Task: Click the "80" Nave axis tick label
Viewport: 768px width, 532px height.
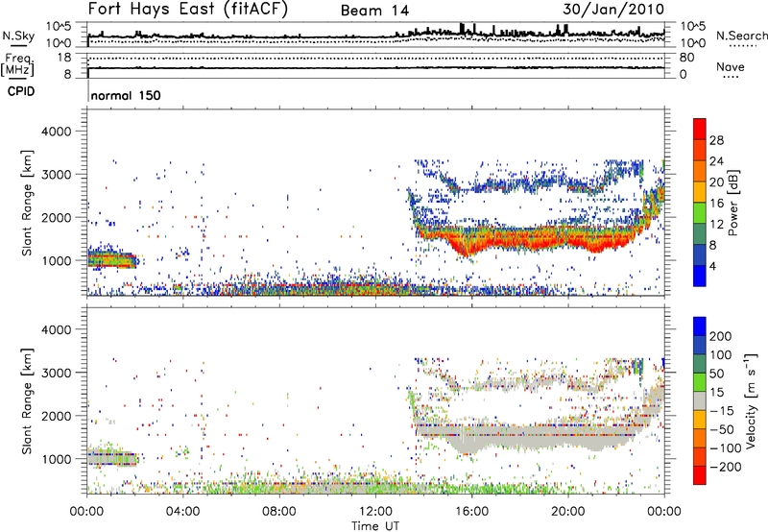Action: [x=686, y=58]
